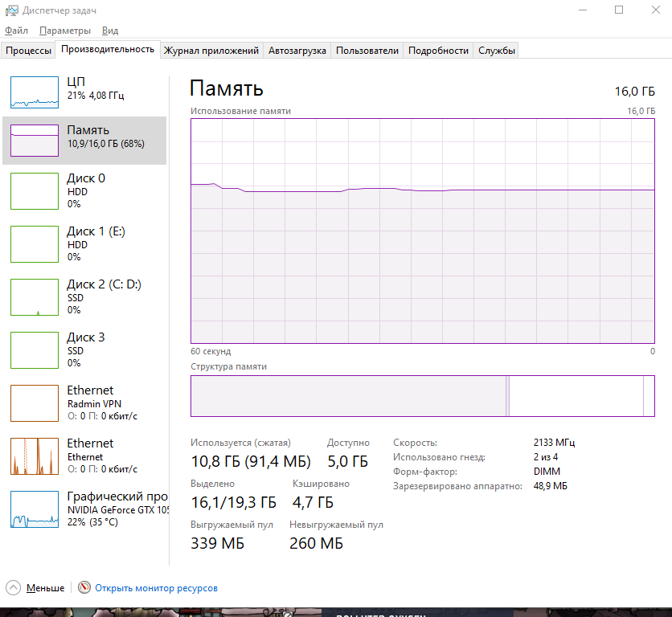This screenshot has height=617, width=672.
Task: Open Ethernet Radmin VPN network graph
Action: (x=84, y=402)
